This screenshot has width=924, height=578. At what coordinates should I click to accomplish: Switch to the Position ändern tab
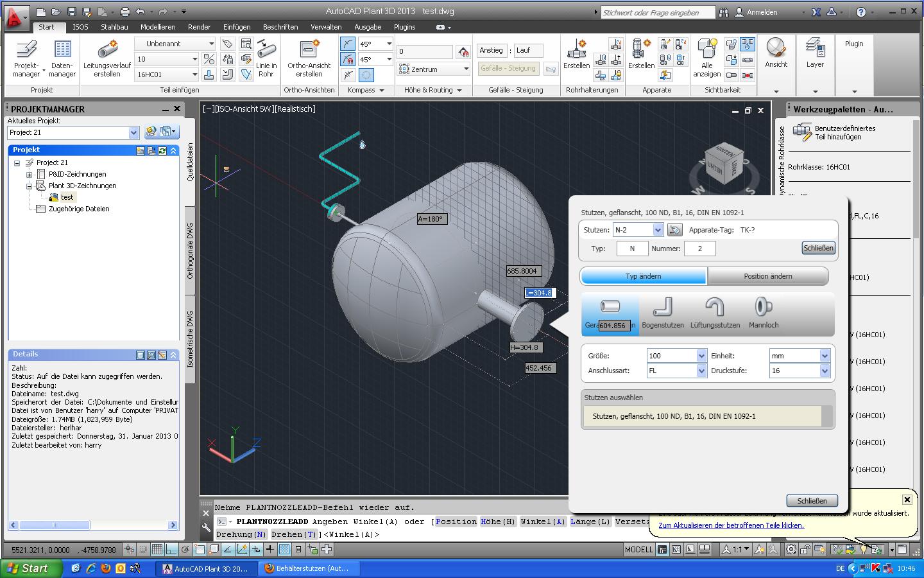[x=767, y=276]
